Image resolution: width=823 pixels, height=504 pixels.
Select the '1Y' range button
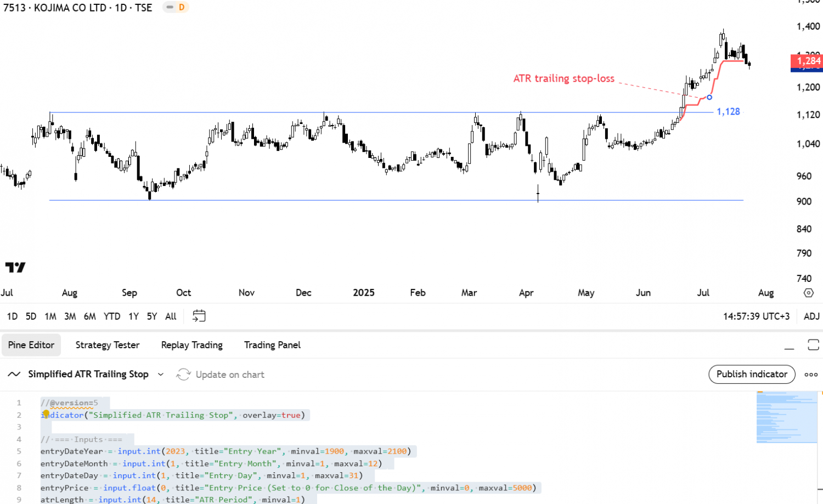click(x=133, y=316)
